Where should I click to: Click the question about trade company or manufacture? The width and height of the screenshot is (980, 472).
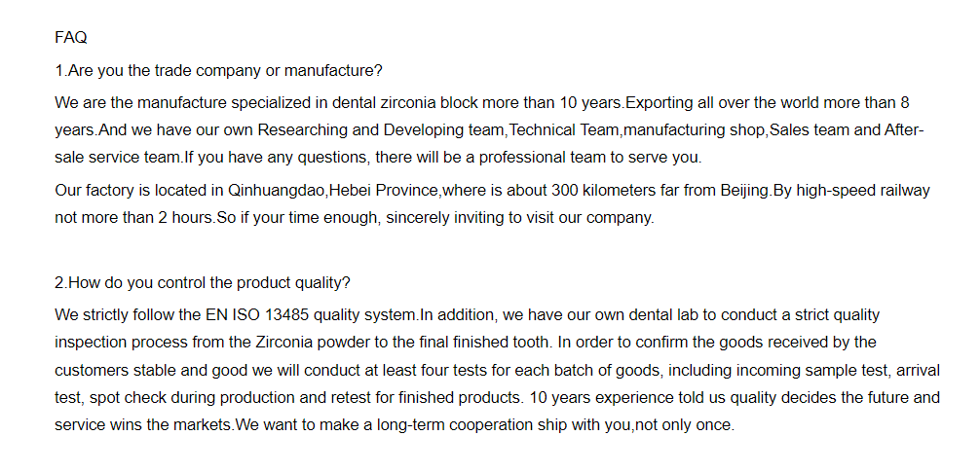(x=218, y=70)
